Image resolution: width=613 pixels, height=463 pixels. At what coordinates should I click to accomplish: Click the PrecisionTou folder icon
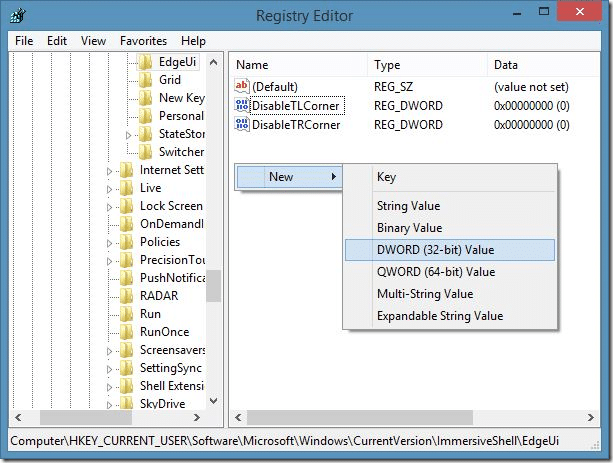coord(127,260)
